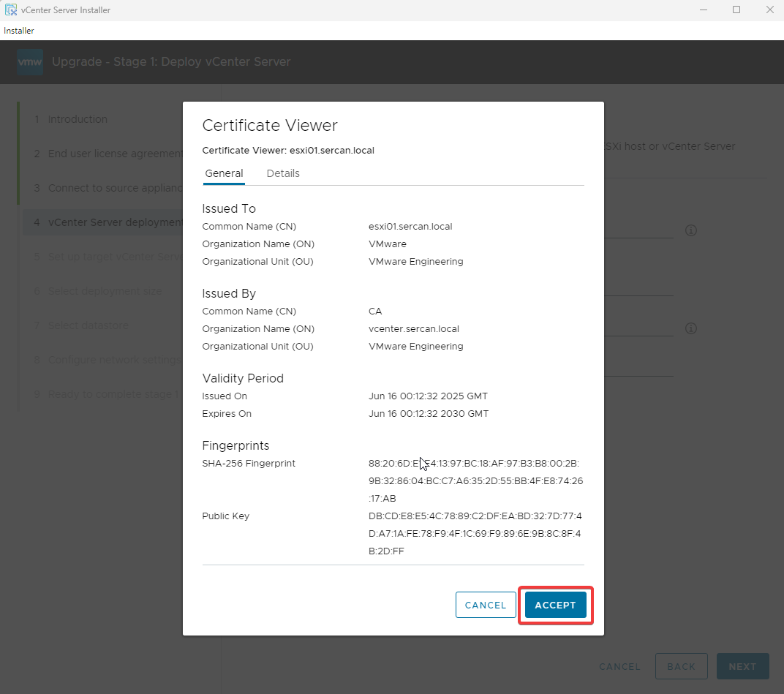Click the upper info icon behind the dialog
The image size is (784, 694).
pos(691,230)
